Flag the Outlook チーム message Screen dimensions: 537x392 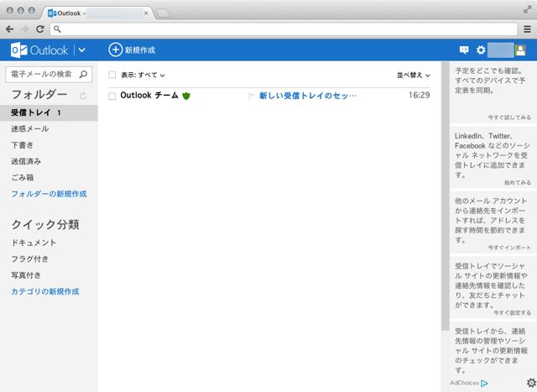[251, 96]
